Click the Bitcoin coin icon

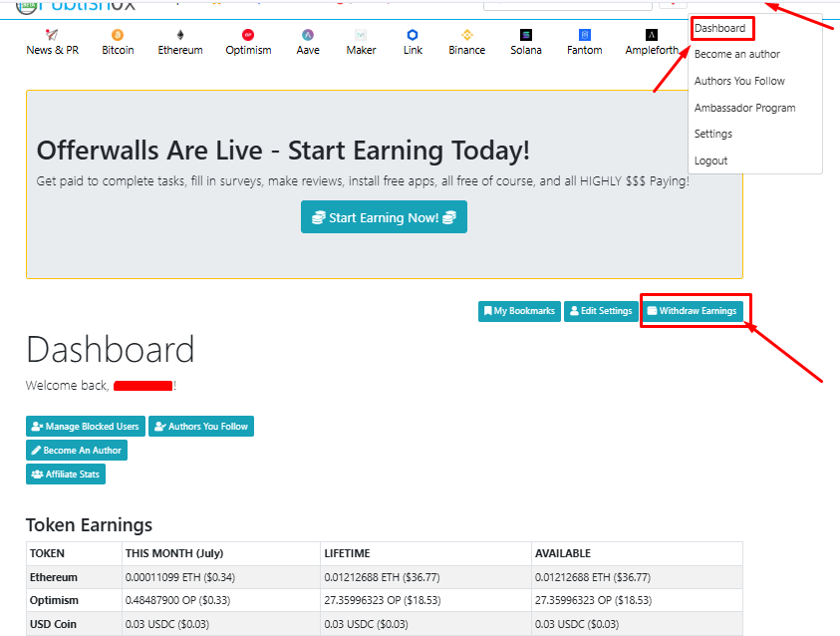(x=118, y=35)
